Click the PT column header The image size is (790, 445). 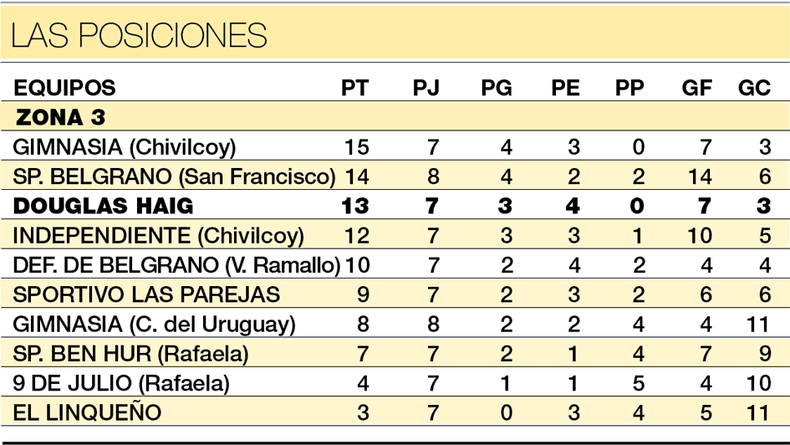tap(355, 88)
